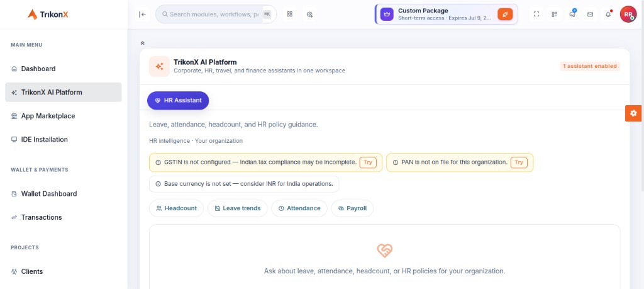This screenshot has width=644, height=289.
Task: Click the orange floating settings gear tab
Action: (633, 113)
